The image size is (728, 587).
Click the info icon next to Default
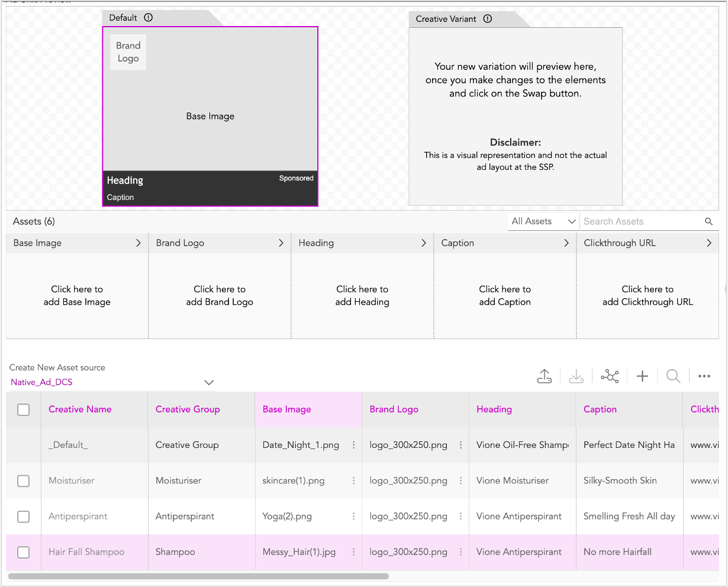coord(149,18)
